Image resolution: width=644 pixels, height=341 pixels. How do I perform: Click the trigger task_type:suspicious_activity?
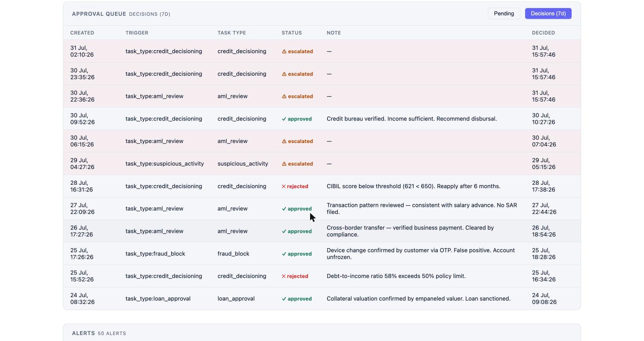165,164
